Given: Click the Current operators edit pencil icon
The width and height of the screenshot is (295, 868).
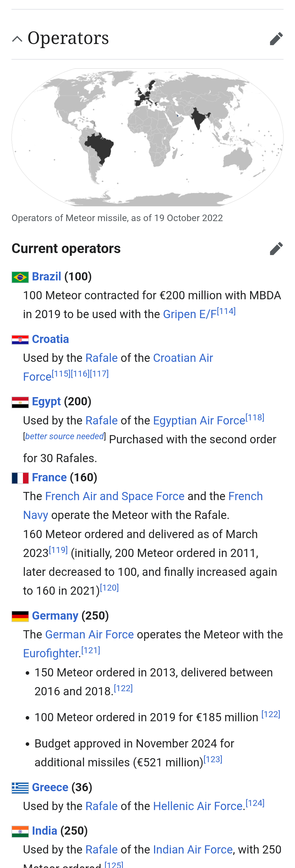Looking at the screenshot, I should click(276, 249).
